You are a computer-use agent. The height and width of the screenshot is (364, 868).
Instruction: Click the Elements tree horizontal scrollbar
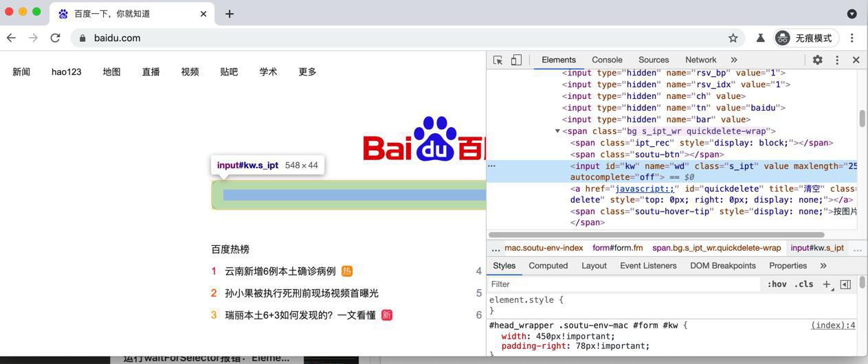click(656, 235)
